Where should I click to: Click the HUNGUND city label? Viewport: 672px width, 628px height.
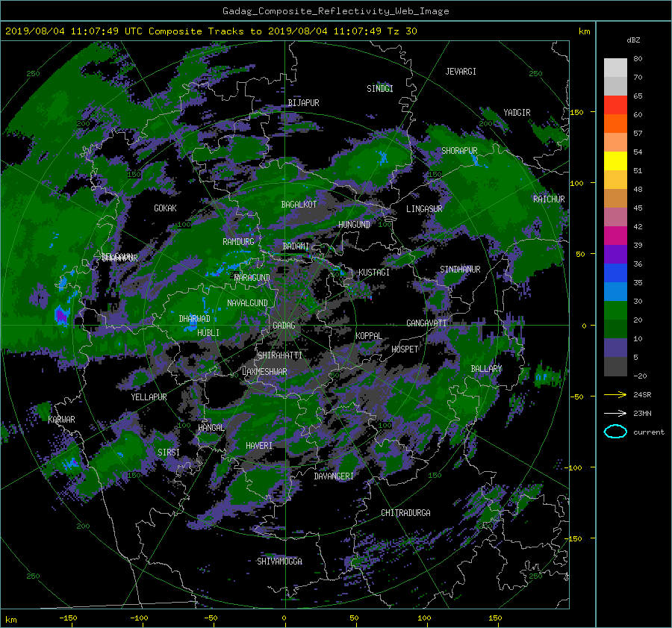tap(354, 225)
